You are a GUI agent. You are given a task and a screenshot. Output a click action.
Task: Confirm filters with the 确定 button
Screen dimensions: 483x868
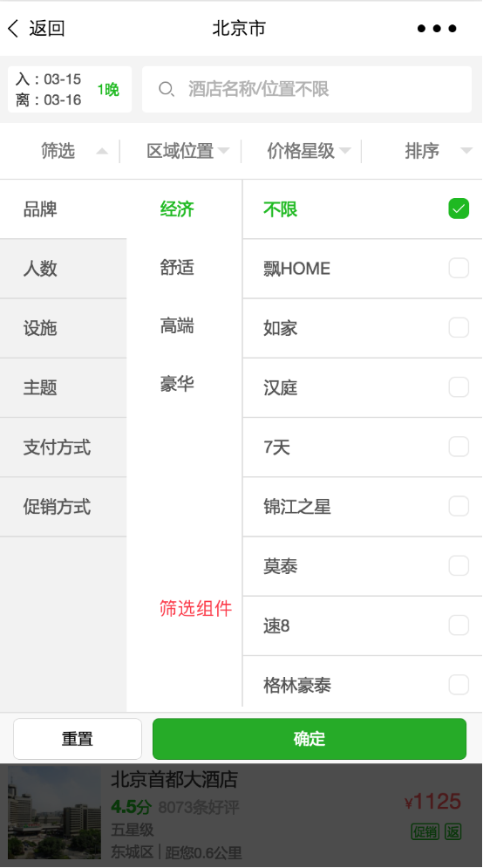[310, 739]
